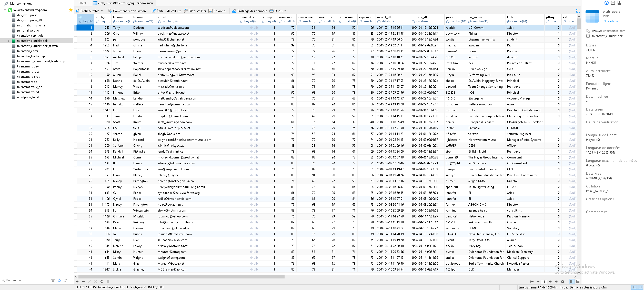644x290 pixels.
Task: Select the title cell Executive Pastor
Action: pos(525,264)
